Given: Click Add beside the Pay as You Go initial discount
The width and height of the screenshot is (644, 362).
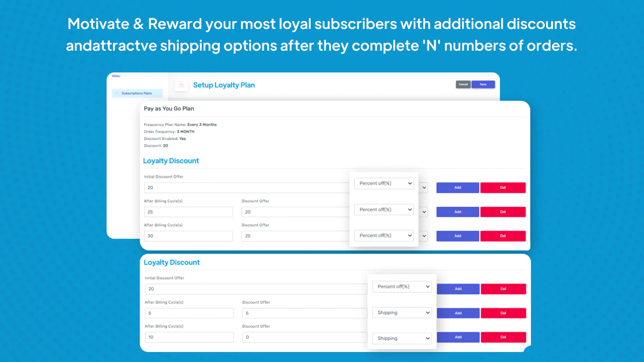Looking at the screenshot, I should point(458,188).
